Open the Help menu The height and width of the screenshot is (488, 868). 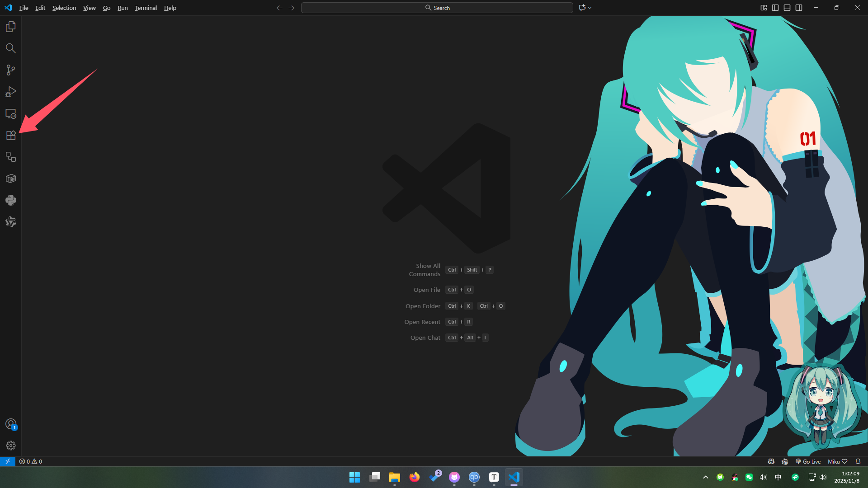(x=170, y=8)
